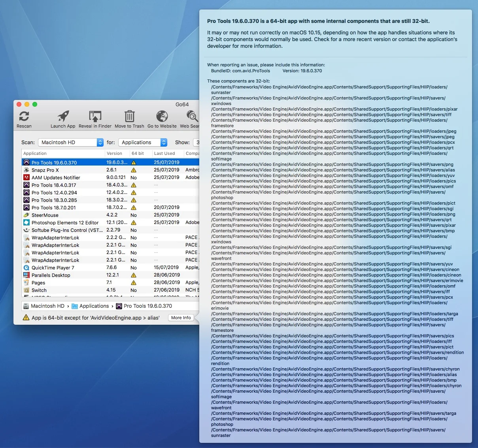Click the Parallels Desktop app icon

(x=26, y=275)
